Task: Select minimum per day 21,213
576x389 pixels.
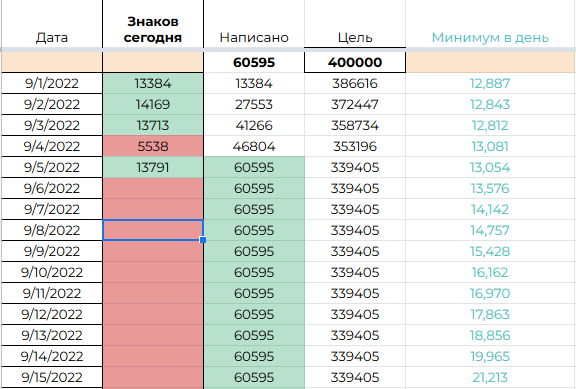Action: pyautogui.click(x=490, y=377)
